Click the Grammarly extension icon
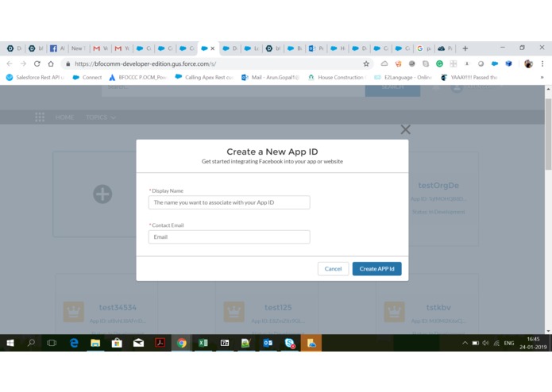Image resolution: width=552 pixels, height=392 pixels. pos(439,63)
